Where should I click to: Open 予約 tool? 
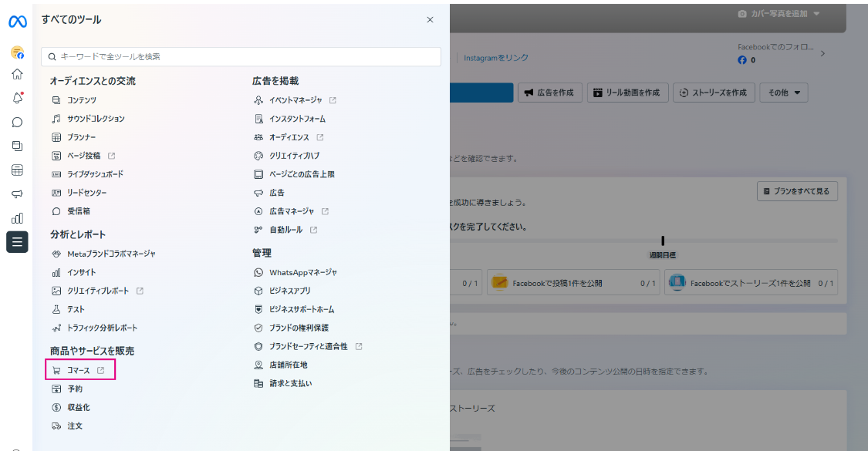click(x=67, y=389)
